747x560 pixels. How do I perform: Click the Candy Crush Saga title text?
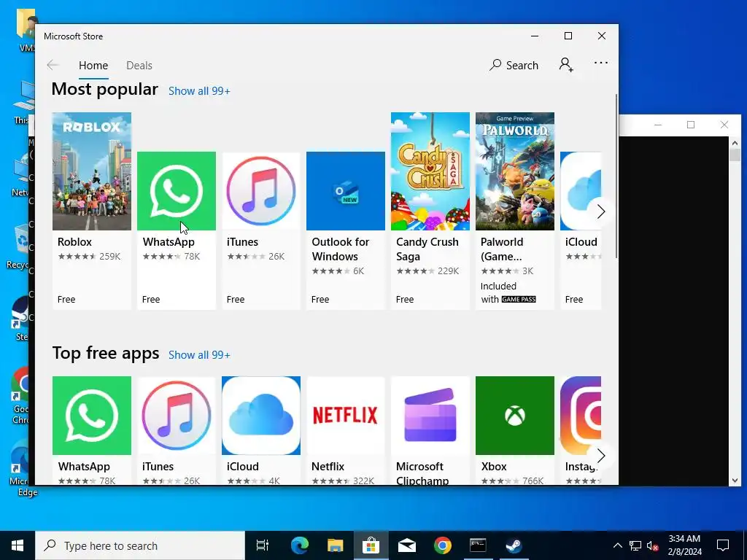pyautogui.click(x=427, y=249)
